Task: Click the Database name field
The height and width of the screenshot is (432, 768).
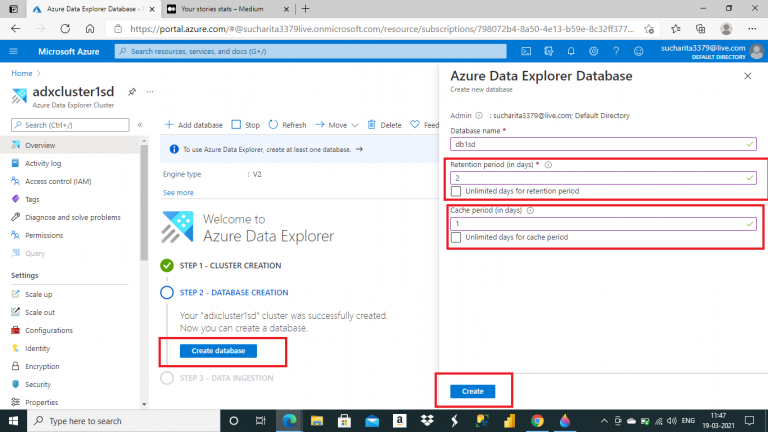Action: click(603, 144)
